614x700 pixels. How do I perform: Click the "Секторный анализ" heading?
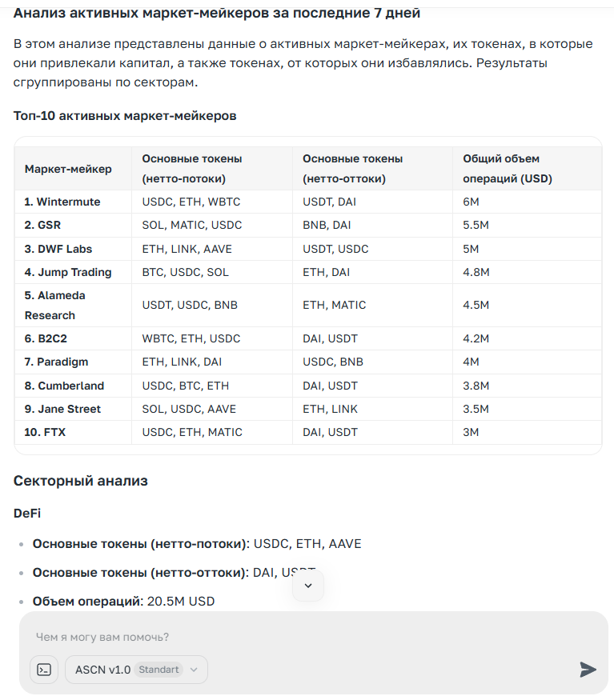(x=81, y=481)
